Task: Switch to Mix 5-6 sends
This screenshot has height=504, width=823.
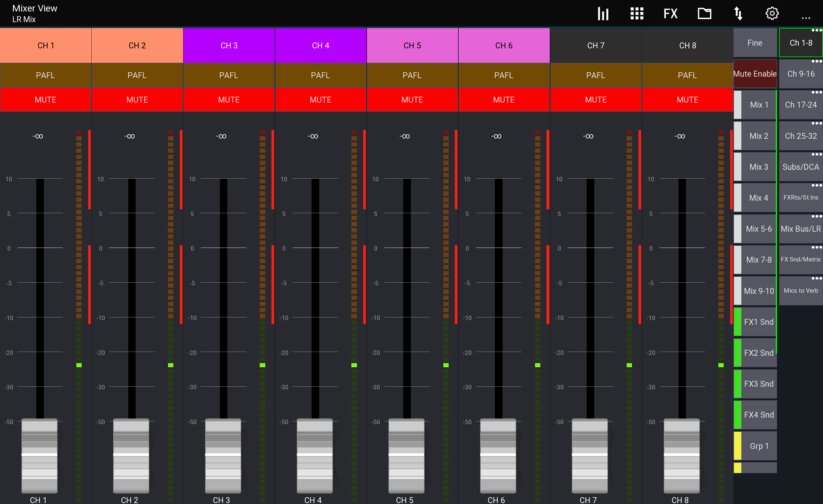Action: 755,229
